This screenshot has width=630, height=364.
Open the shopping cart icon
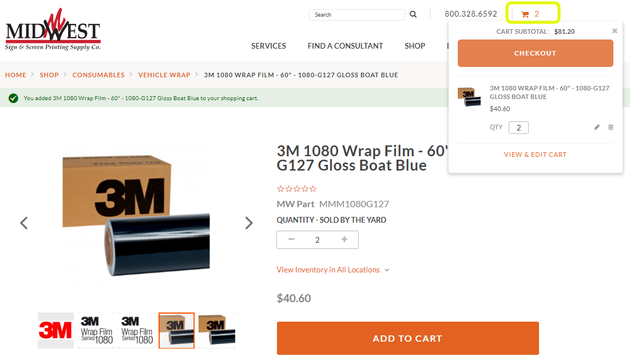(525, 14)
